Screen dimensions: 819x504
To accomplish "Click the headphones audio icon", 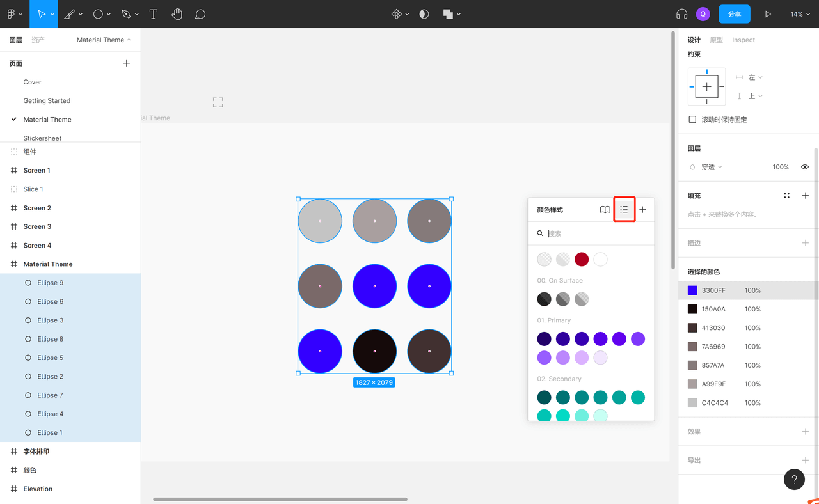I will pos(682,14).
